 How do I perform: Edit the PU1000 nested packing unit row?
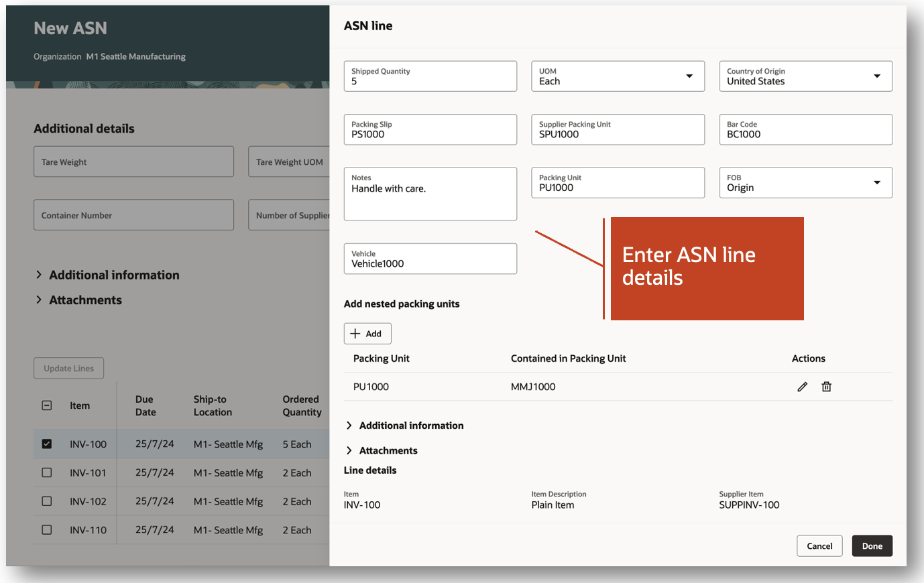802,387
